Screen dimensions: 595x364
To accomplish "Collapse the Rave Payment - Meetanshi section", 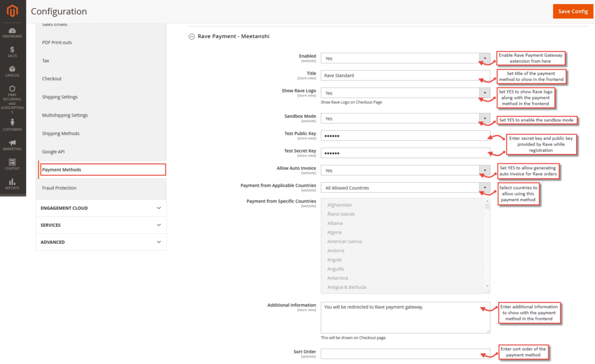I will click(191, 37).
